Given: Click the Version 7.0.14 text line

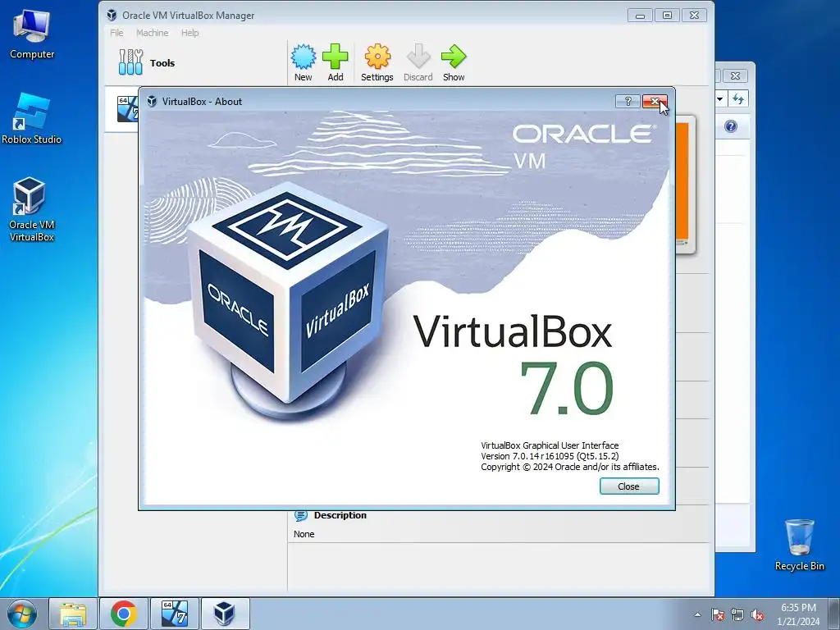Looking at the screenshot, I should tap(550, 456).
